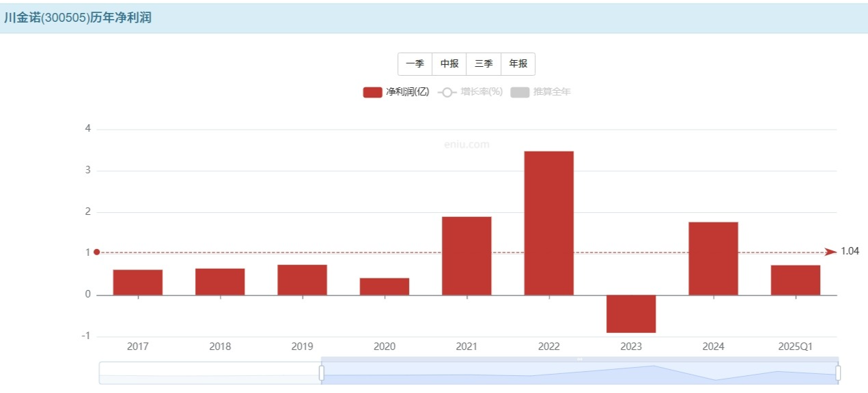This screenshot has width=868, height=393.
Task: Click the tall 2022 net profit bar
Action: coord(549,223)
